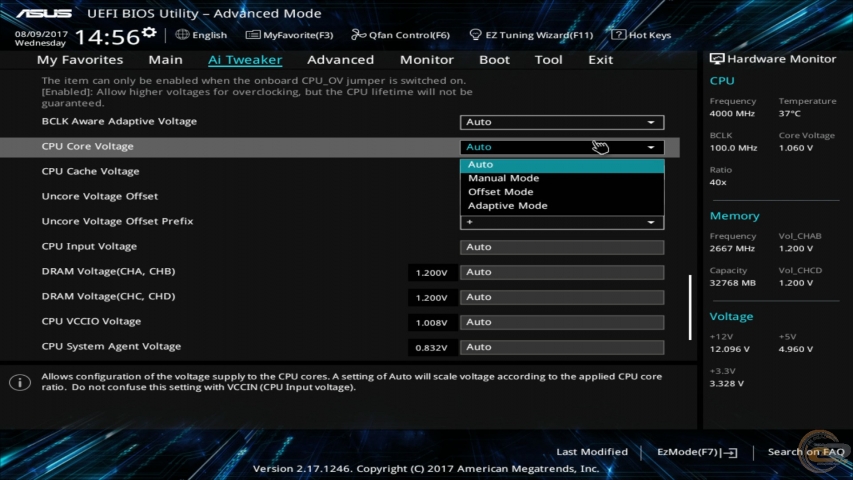The width and height of the screenshot is (853, 480).
Task: Open the My Favorites tab
Action: (80, 60)
